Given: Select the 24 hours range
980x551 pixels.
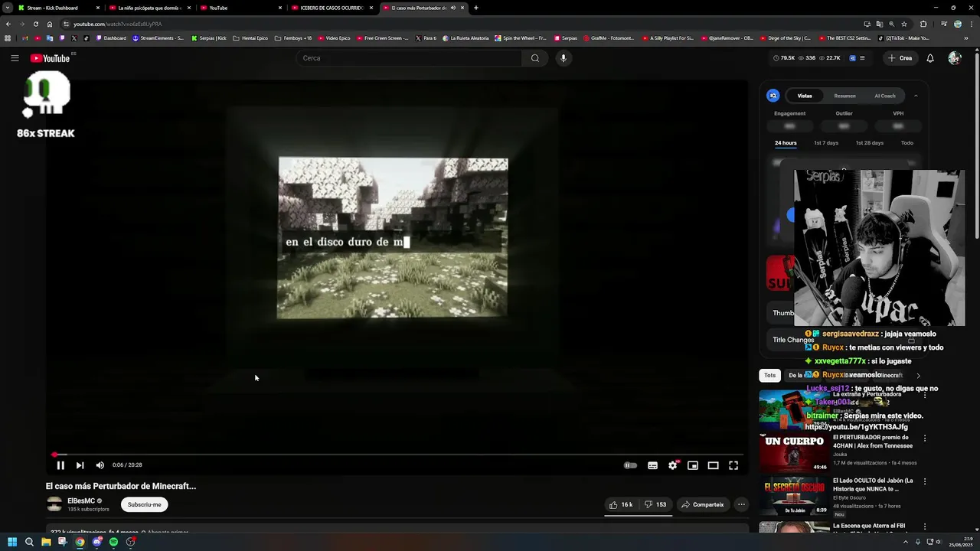Looking at the screenshot, I should pos(786,143).
